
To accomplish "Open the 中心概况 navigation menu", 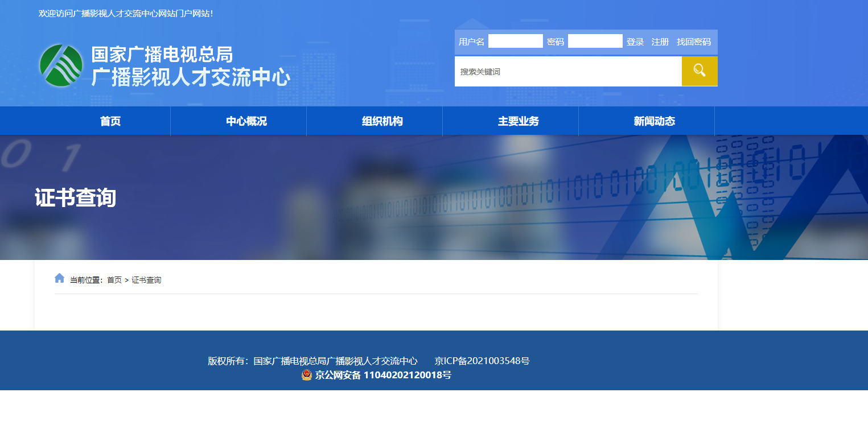I will pos(246,121).
